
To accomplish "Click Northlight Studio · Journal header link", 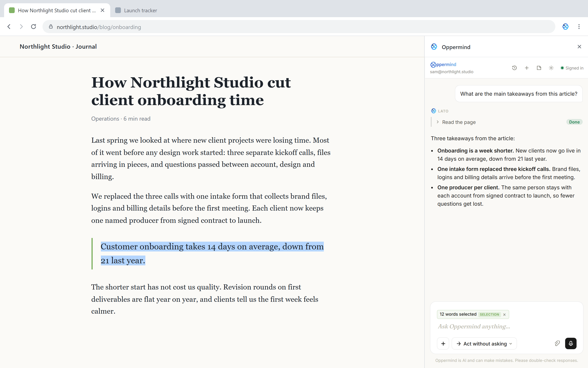I will coord(58,47).
